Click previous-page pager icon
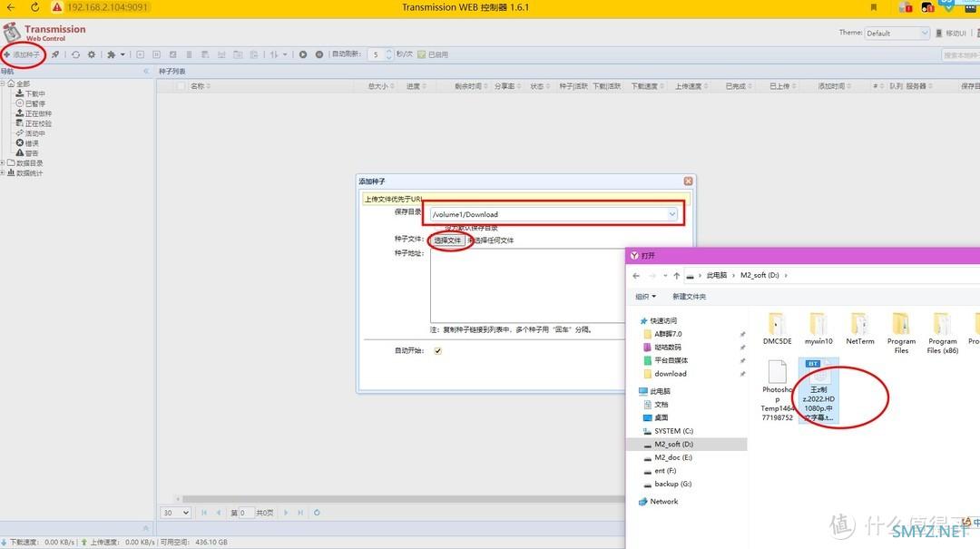This screenshot has height=549, width=980. tap(219, 513)
